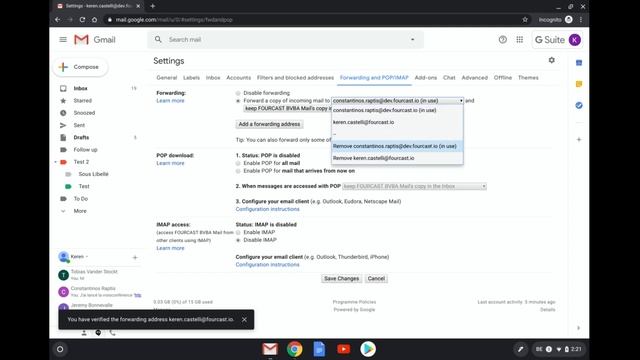640x360 pixels.
Task: Open YouTube from the shelf
Action: click(344, 349)
